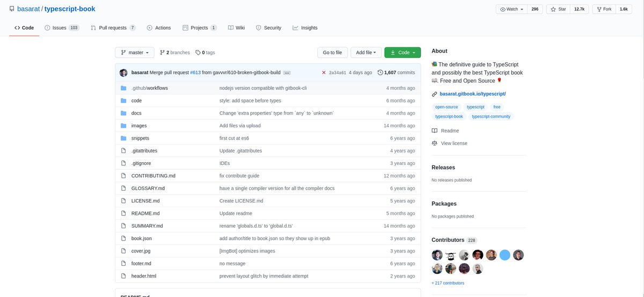Open the 296 watchers count
Viewport: 644px width, 297px height.
[x=535, y=9]
